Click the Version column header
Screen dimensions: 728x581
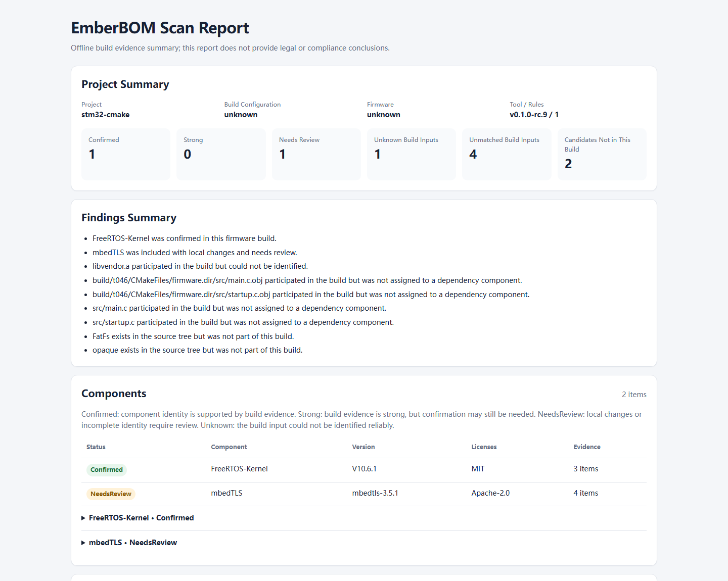363,447
